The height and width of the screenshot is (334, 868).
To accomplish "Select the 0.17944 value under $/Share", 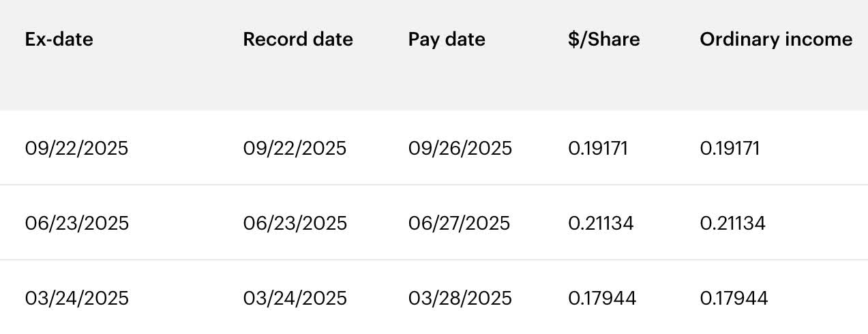I will [602, 298].
